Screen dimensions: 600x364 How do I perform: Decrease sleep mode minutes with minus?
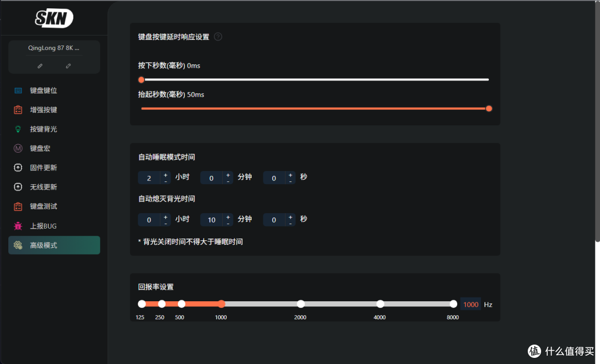coord(228,181)
